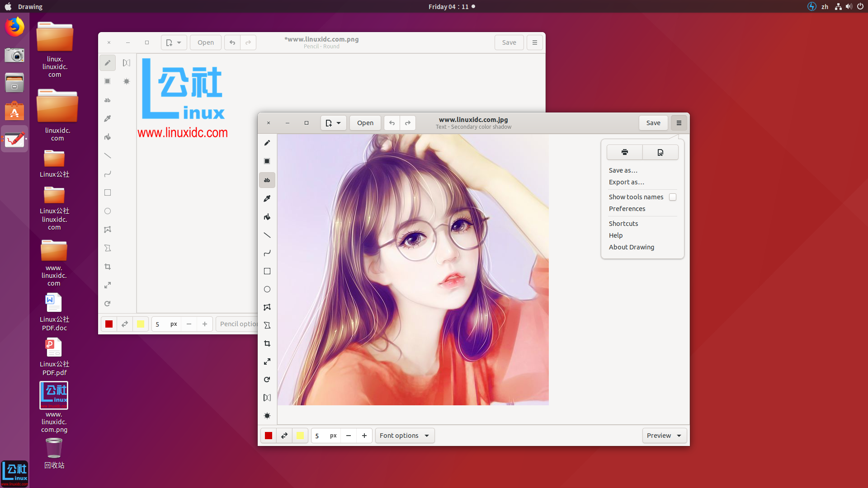Screen dimensions: 868x488
Task: Select the curve tool in the front window
Action: tap(267, 253)
